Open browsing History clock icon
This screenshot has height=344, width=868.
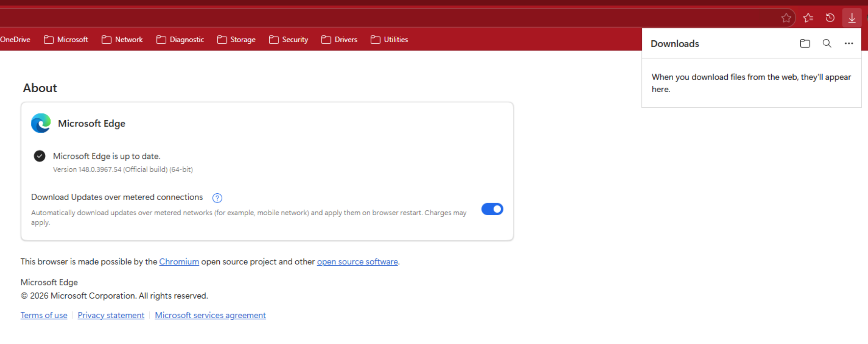830,18
